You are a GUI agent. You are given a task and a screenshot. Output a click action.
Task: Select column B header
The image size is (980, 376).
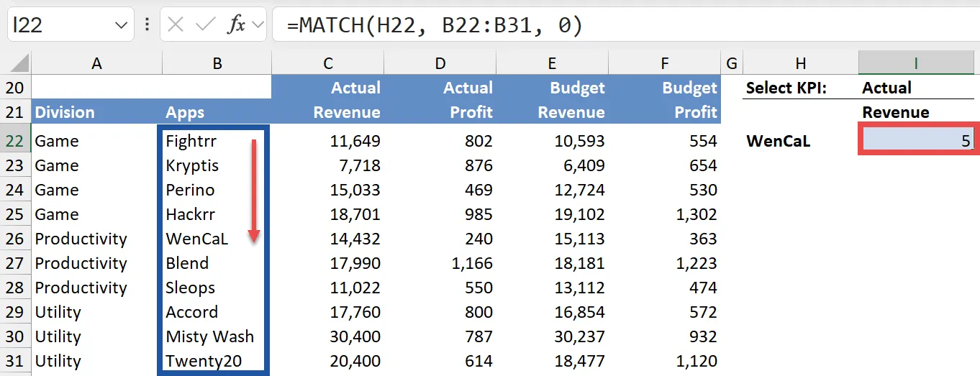[x=217, y=63]
